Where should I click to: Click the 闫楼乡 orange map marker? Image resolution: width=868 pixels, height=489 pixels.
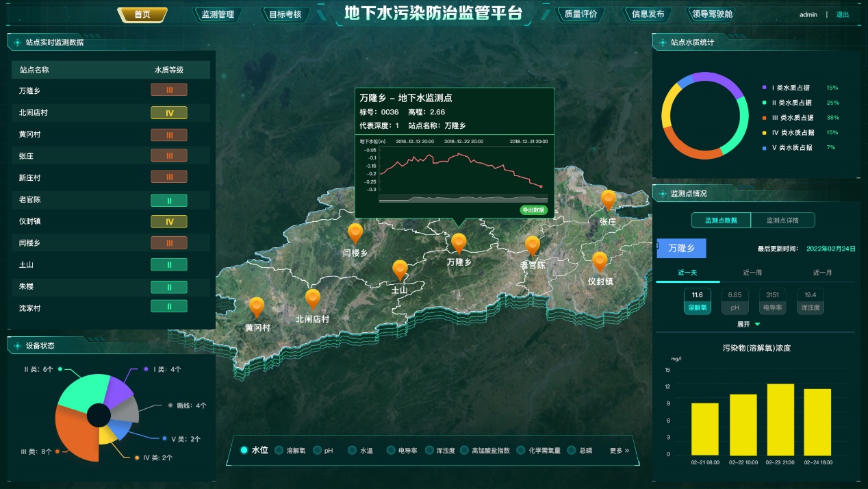355,233
